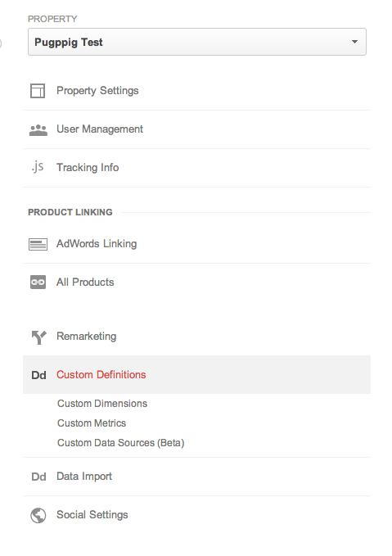The image size is (392, 556).
Task: Select Data Import
Action: [196, 477]
